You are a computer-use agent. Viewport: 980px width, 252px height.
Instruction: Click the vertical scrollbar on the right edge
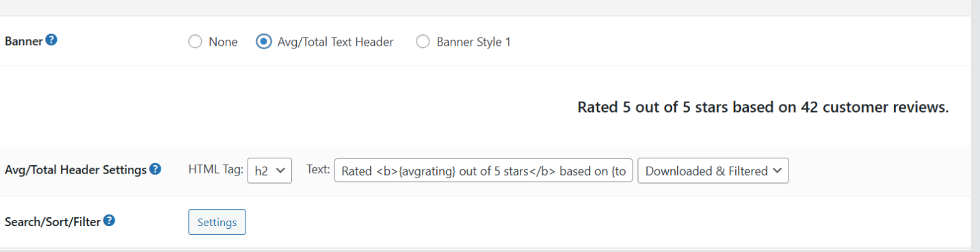(975, 126)
